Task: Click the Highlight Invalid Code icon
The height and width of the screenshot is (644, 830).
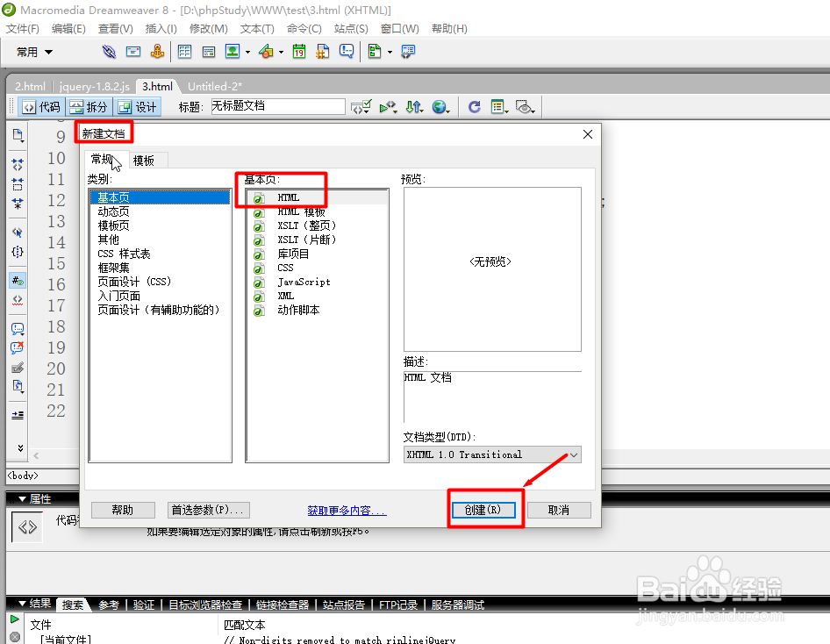Action: [18, 300]
